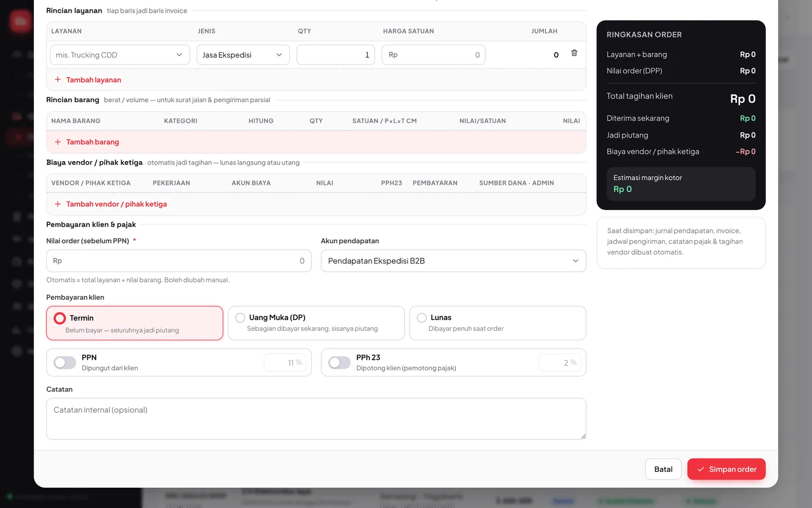Screen dimensions: 812x508
Task: Select the Lunas payment option
Action: 498,323
